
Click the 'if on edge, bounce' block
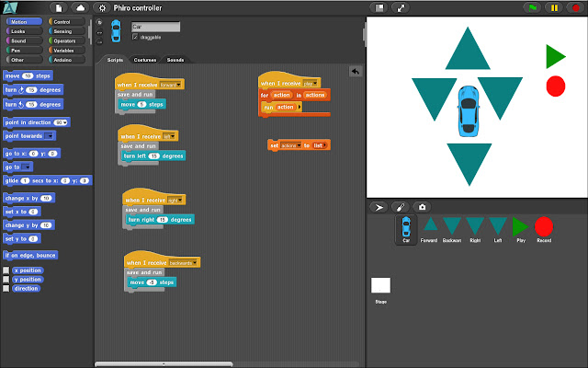pyautogui.click(x=30, y=256)
